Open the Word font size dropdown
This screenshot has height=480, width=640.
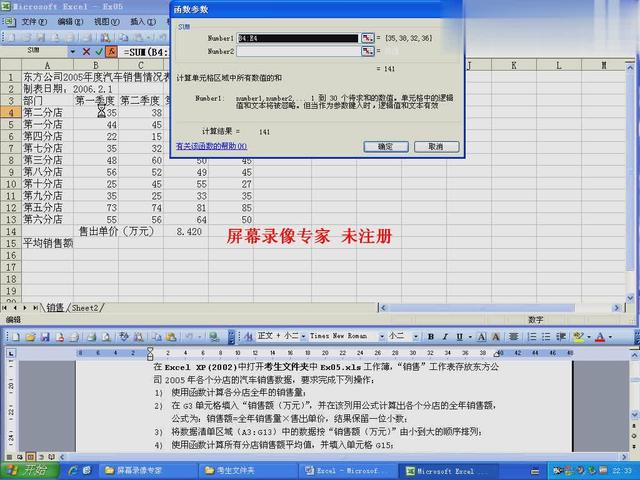[416, 337]
